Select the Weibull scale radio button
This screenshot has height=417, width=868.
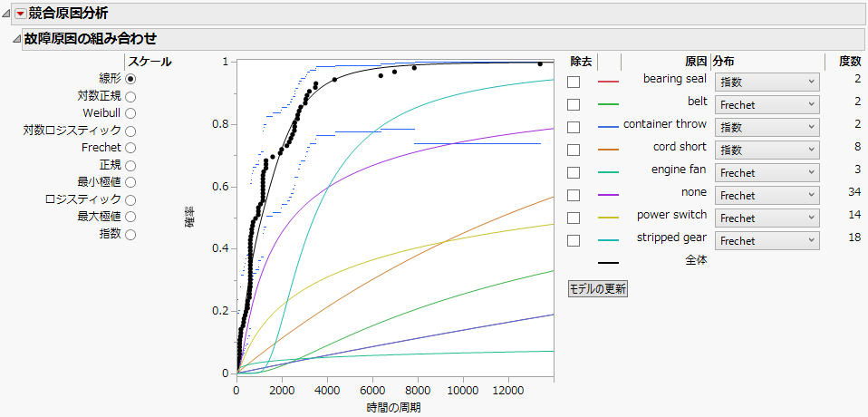[x=130, y=113]
